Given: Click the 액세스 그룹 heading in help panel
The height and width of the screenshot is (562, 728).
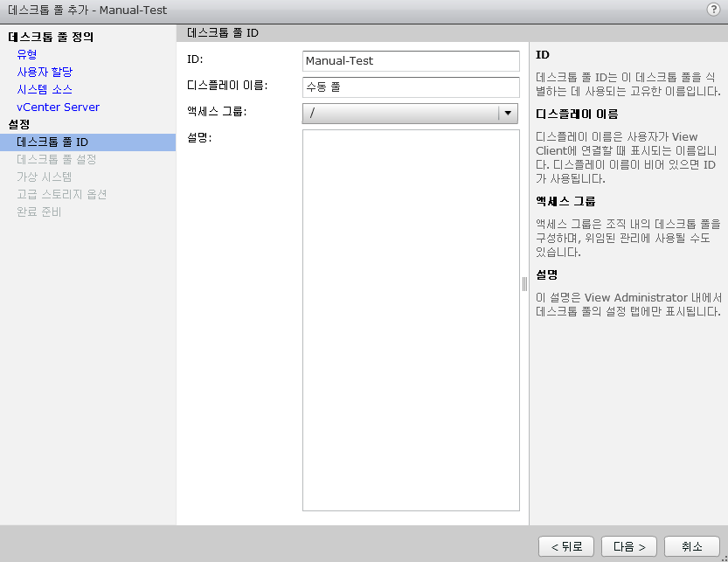Looking at the screenshot, I should pos(565,201).
